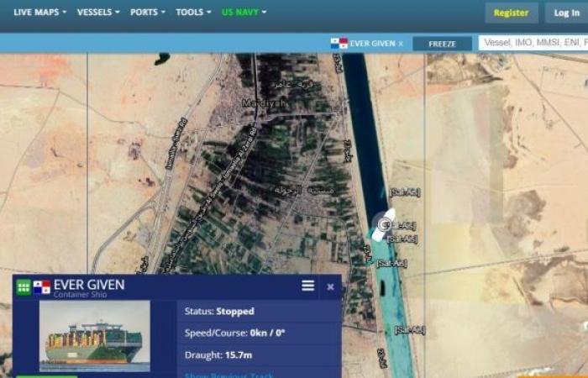Select the Ever Given ship marker on map
Screen dimensions: 588x378
click(x=384, y=224)
